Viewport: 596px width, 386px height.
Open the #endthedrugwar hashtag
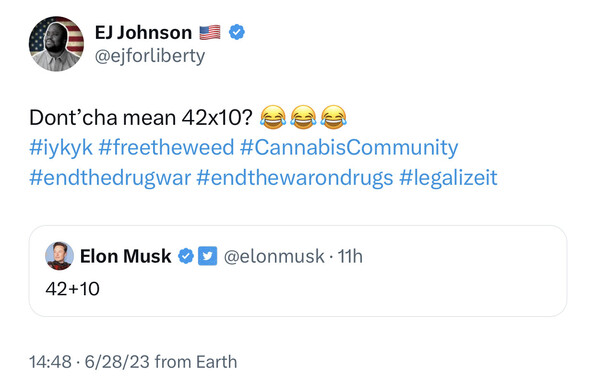(110, 178)
